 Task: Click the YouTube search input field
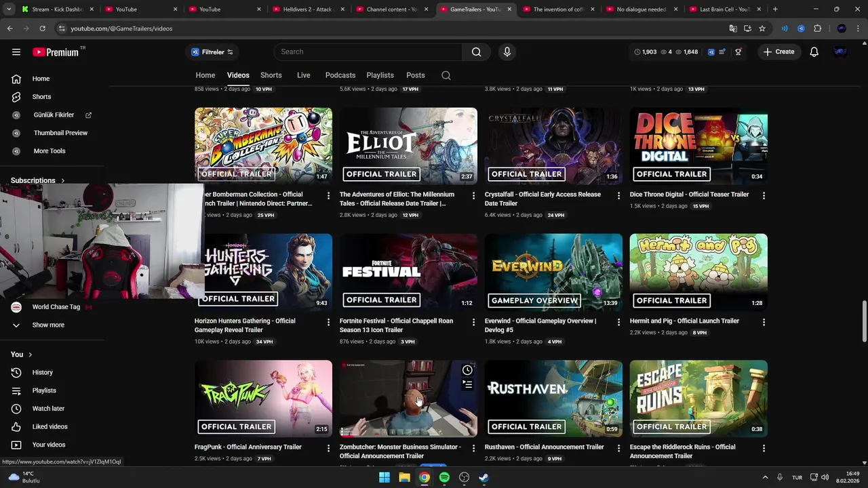point(368,52)
